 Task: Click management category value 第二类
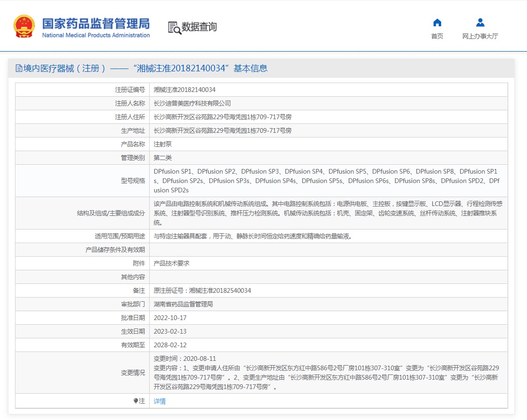(x=163, y=158)
